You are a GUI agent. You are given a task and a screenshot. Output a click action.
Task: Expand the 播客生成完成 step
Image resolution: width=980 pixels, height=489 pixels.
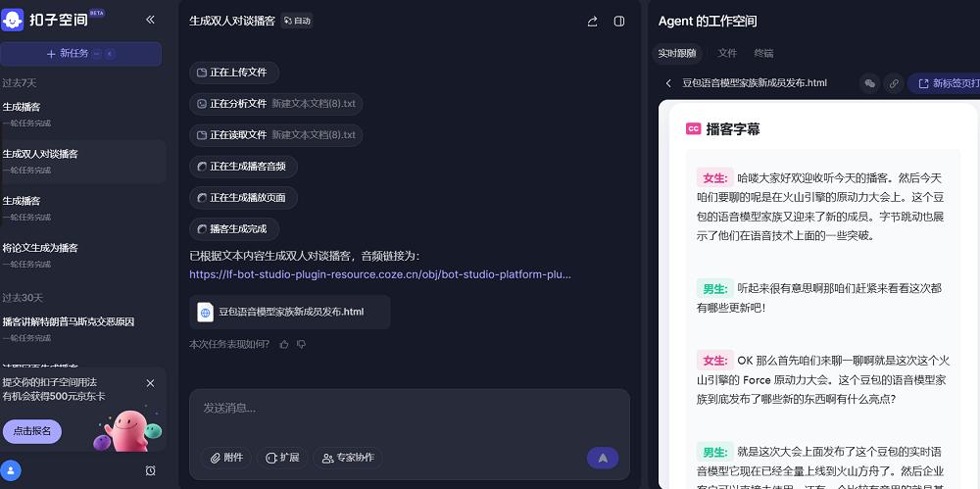[234, 229]
